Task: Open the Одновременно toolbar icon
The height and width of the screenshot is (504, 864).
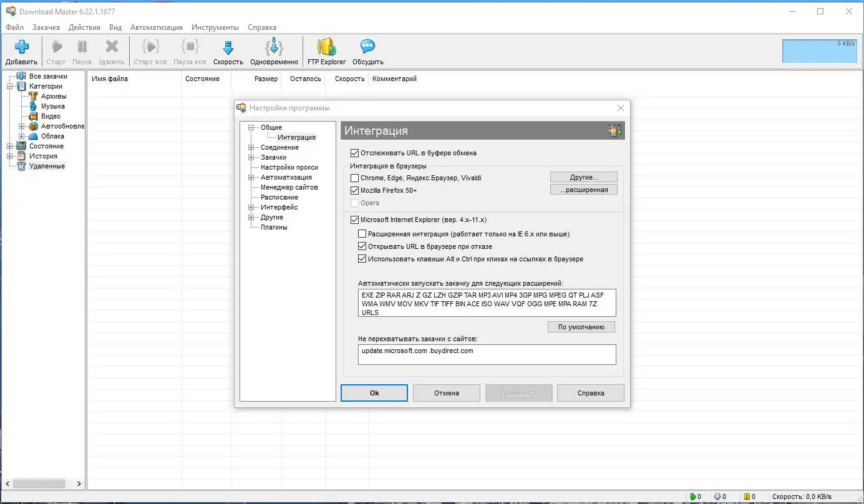Action: point(274,47)
